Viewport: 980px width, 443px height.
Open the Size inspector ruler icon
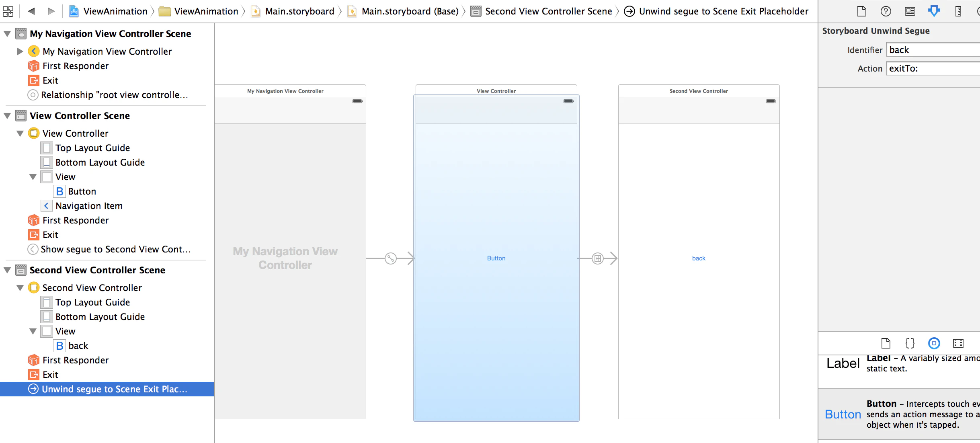tap(958, 11)
